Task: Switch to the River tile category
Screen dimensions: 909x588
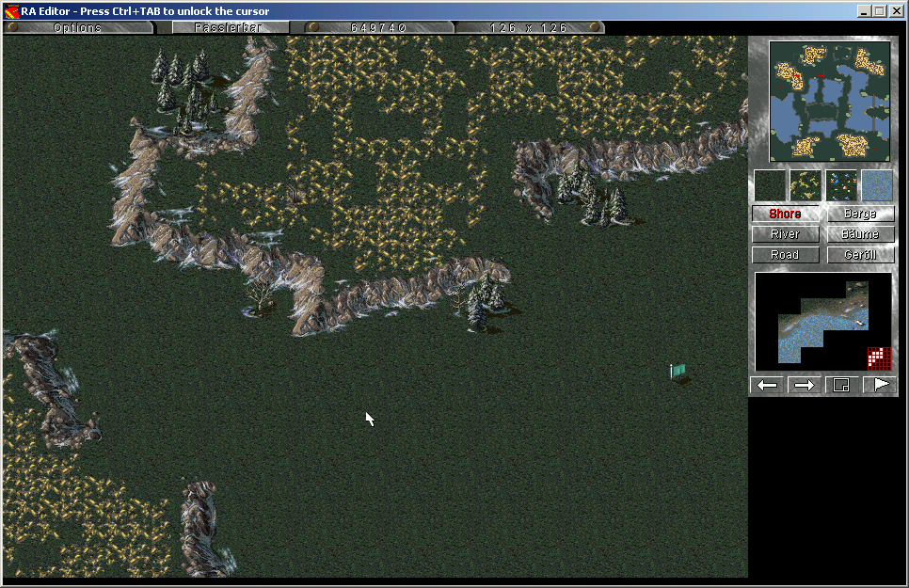Action: [x=786, y=234]
